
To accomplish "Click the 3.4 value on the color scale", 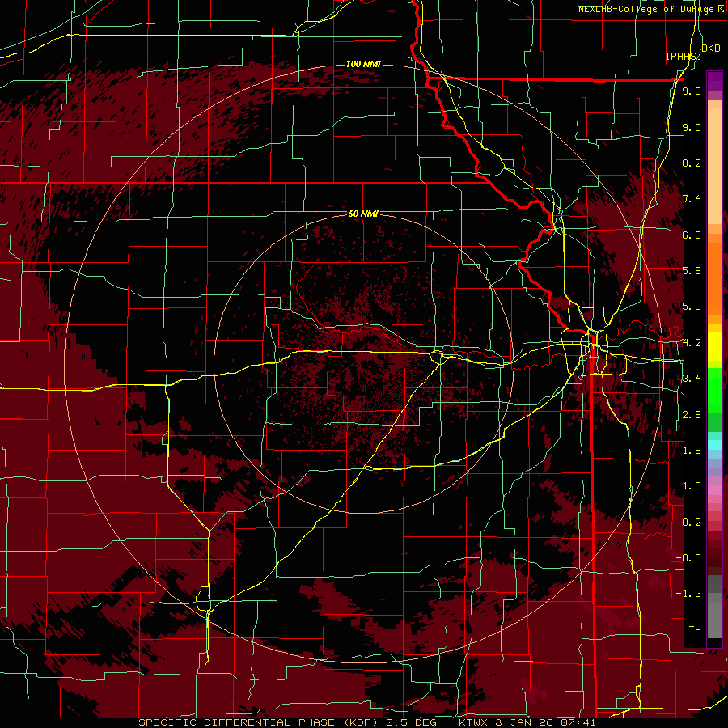I will [x=692, y=378].
